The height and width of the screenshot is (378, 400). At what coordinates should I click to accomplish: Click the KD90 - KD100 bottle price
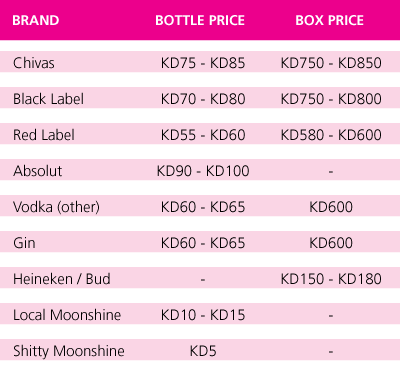pyautogui.click(x=203, y=171)
